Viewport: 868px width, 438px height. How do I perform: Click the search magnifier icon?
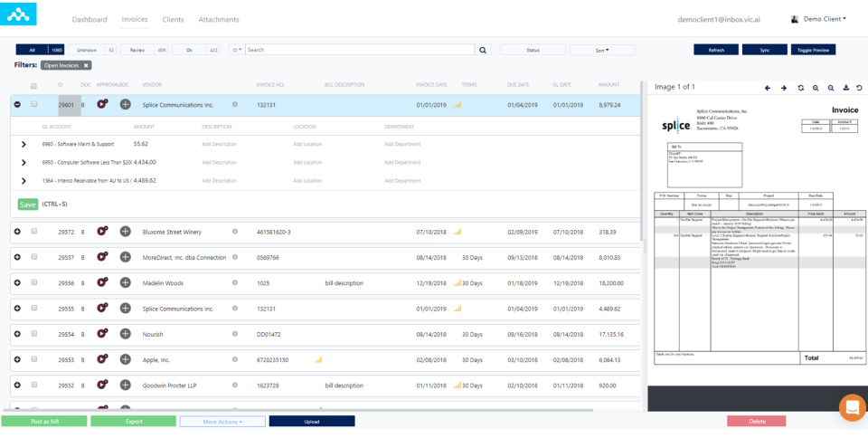(483, 50)
